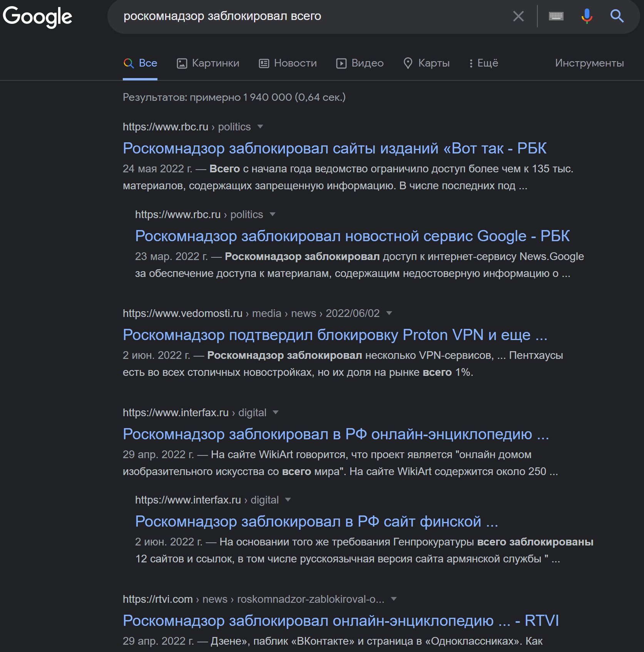This screenshot has width=644, height=652.
Task: Switch to the Новости news tab
Action: 288,63
